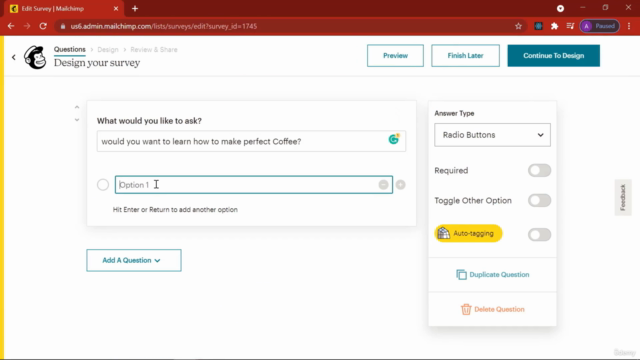Open the Answer Type Radio Buttons dropdown
Screen dimensions: 640x360
[x=492, y=135]
